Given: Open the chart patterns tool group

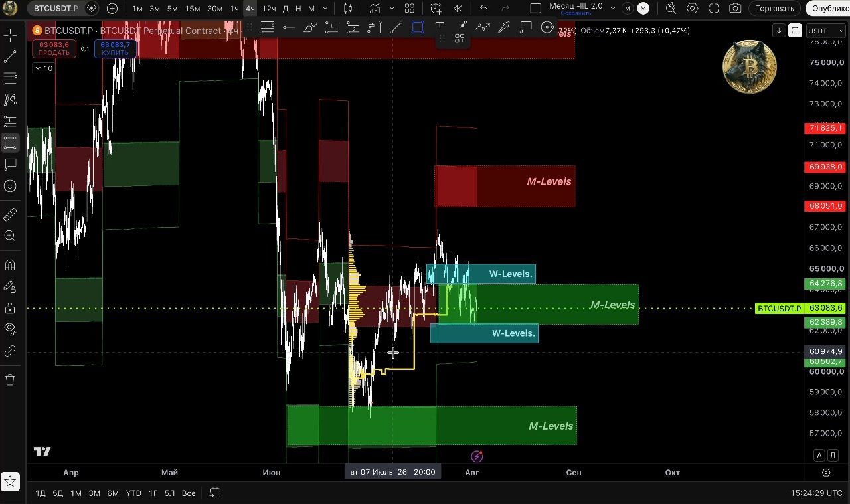Looking at the screenshot, I should [10, 100].
